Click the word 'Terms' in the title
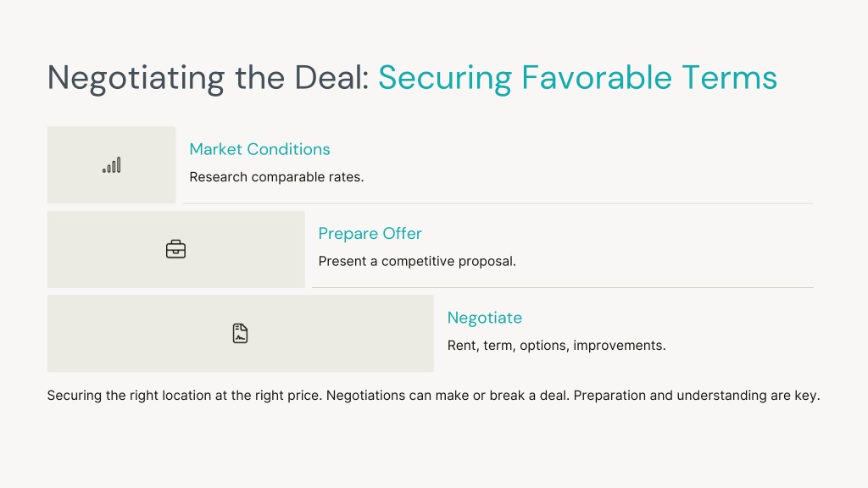 point(729,77)
